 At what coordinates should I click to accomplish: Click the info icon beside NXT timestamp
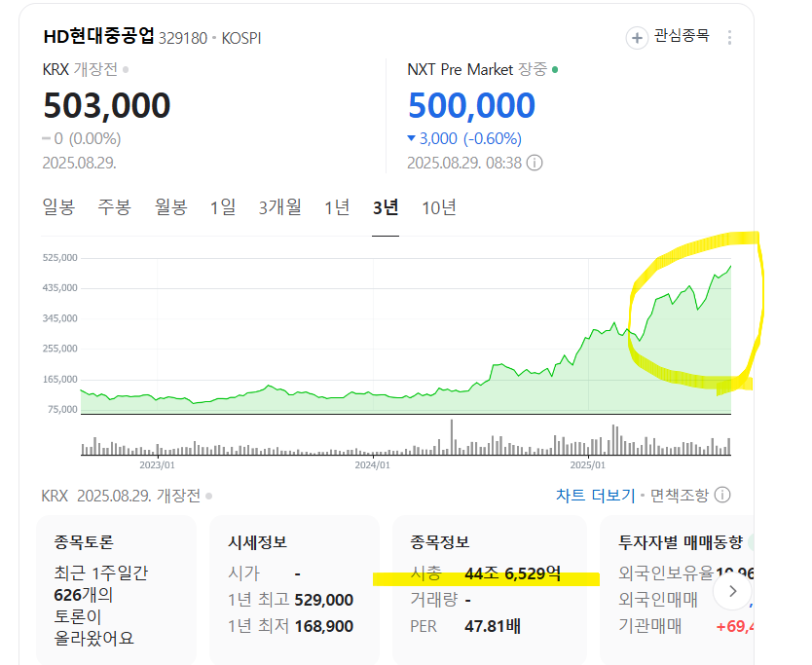pos(535,163)
